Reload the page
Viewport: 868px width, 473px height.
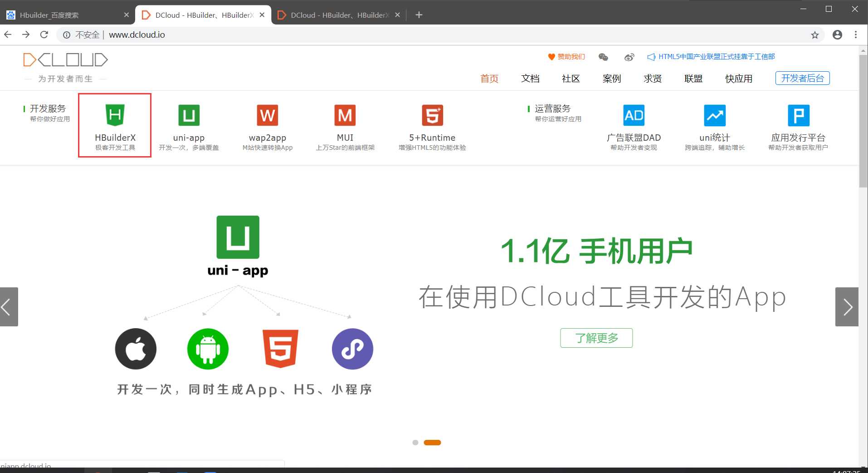pyautogui.click(x=44, y=34)
